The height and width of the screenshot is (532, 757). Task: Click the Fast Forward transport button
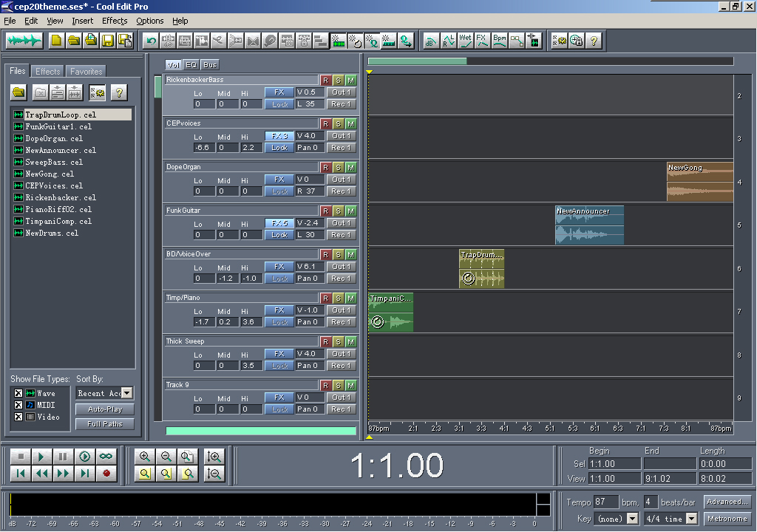(x=63, y=473)
